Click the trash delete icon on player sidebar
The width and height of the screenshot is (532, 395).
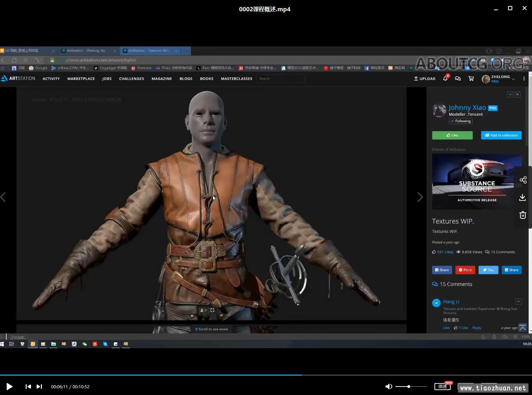[523, 215]
